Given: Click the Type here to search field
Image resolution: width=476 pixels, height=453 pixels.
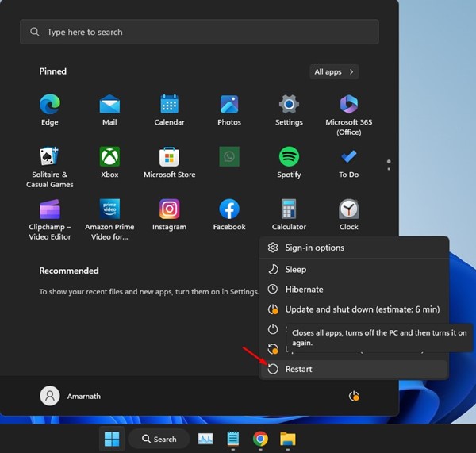Looking at the screenshot, I should [199, 33].
